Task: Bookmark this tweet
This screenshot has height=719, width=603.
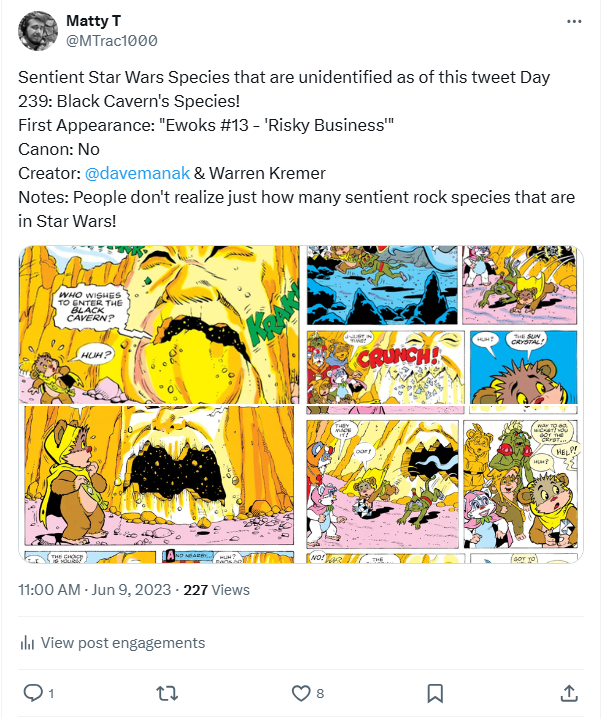Action: pyautogui.click(x=435, y=692)
